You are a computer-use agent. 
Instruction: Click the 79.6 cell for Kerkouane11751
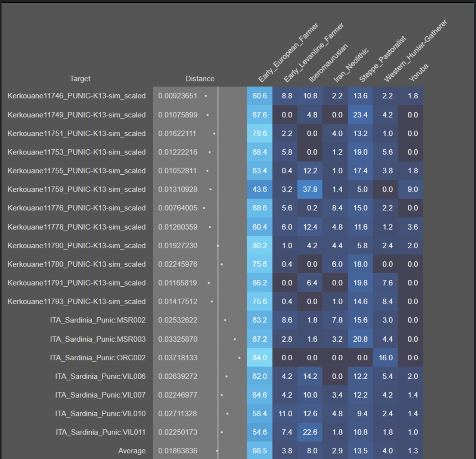[x=260, y=134]
